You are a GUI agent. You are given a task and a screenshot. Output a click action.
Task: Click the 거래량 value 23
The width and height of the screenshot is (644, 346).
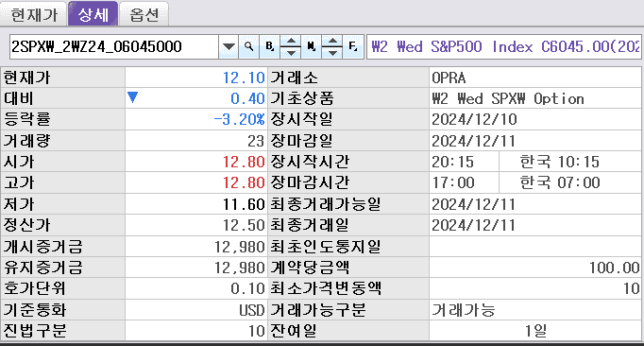[x=256, y=141]
